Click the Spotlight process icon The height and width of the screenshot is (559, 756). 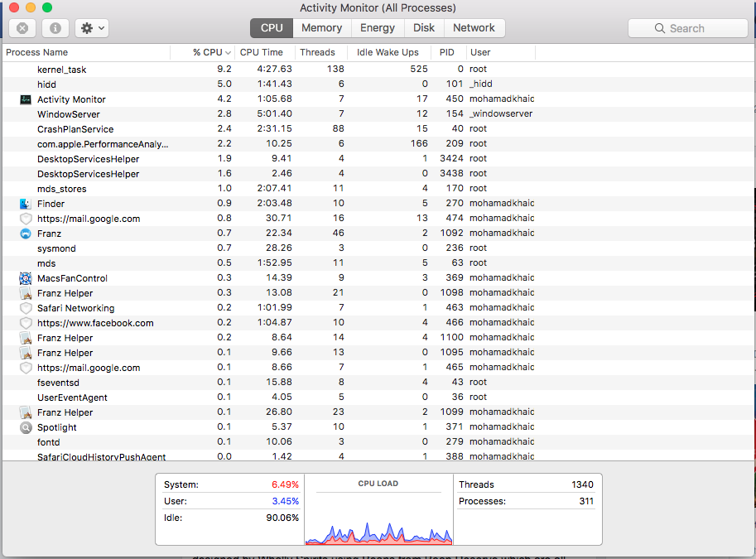(26, 427)
